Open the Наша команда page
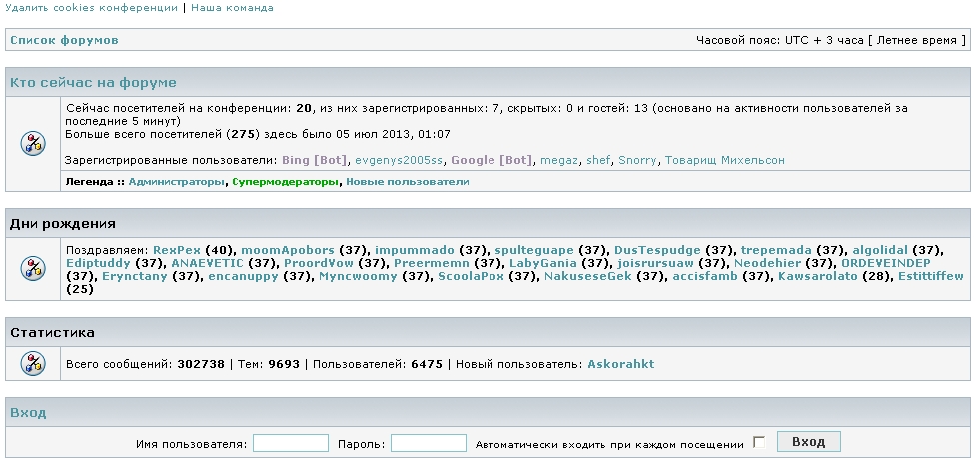Screen dimensions: 980x458 pos(232,7)
